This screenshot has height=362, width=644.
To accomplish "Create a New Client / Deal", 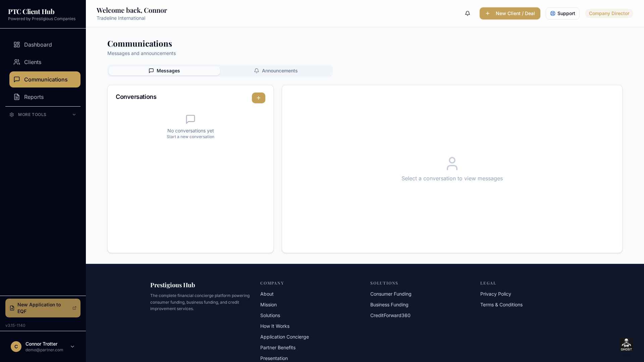I will coord(510,13).
